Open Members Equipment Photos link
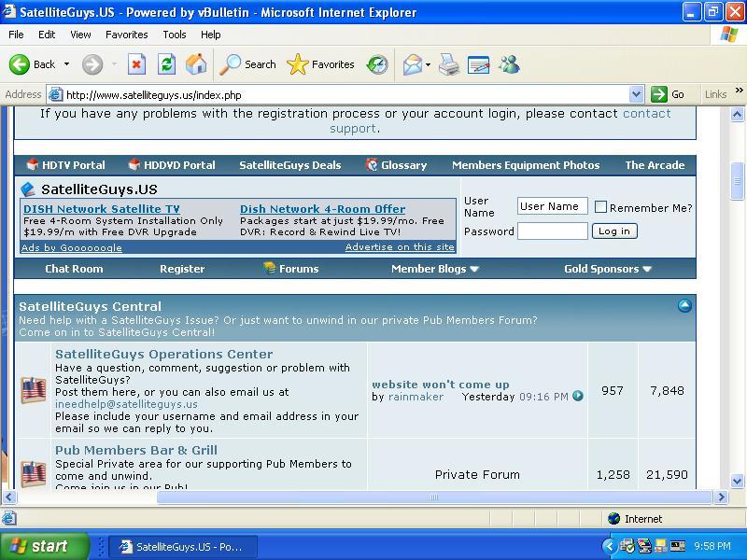Screen dimensions: 747x560 pos(526,165)
